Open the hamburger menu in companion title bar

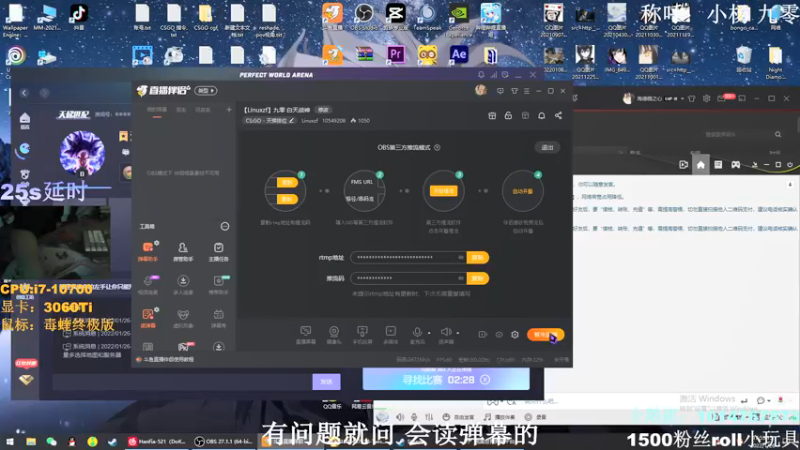[527, 91]
